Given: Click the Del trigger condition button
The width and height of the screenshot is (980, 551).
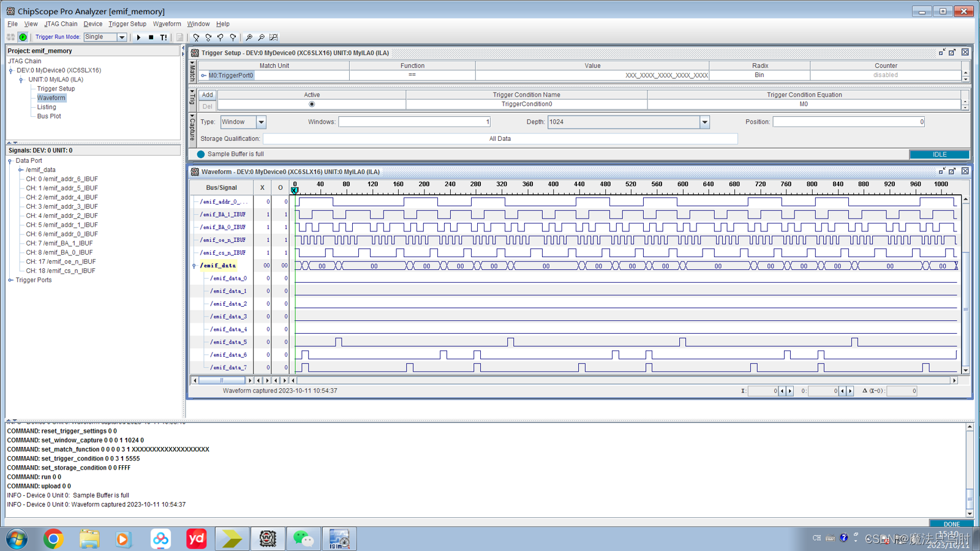Looking at the screenshot, I should (208, 107).
